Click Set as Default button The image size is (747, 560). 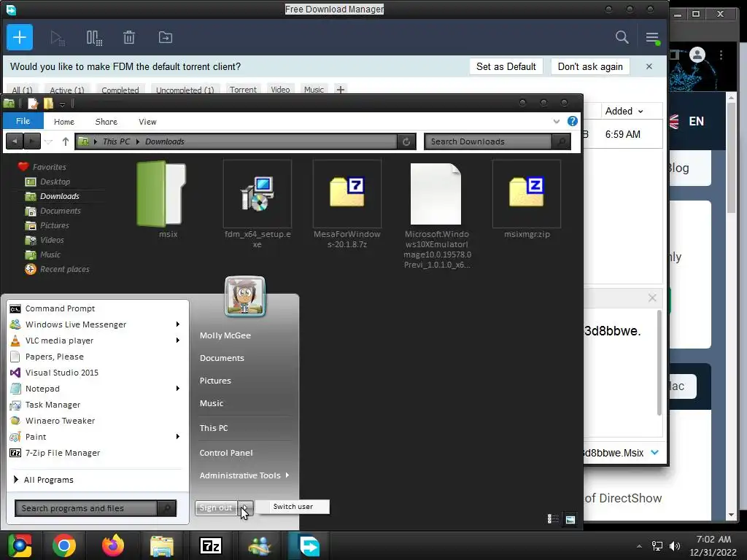[x=506, y=66]
